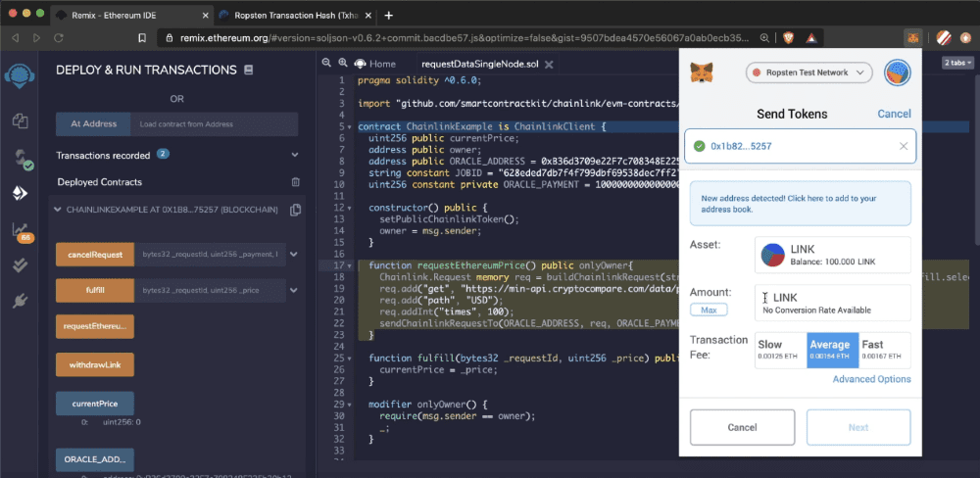This screenshot has height=478, width=980.
Task: Open Advanced Options link
Action: [871, 379]
